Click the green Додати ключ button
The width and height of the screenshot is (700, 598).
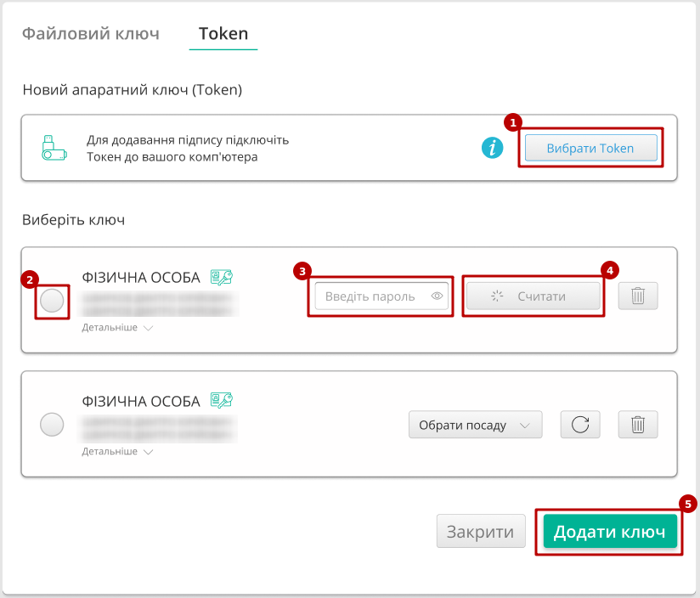[x=609, y=533]
